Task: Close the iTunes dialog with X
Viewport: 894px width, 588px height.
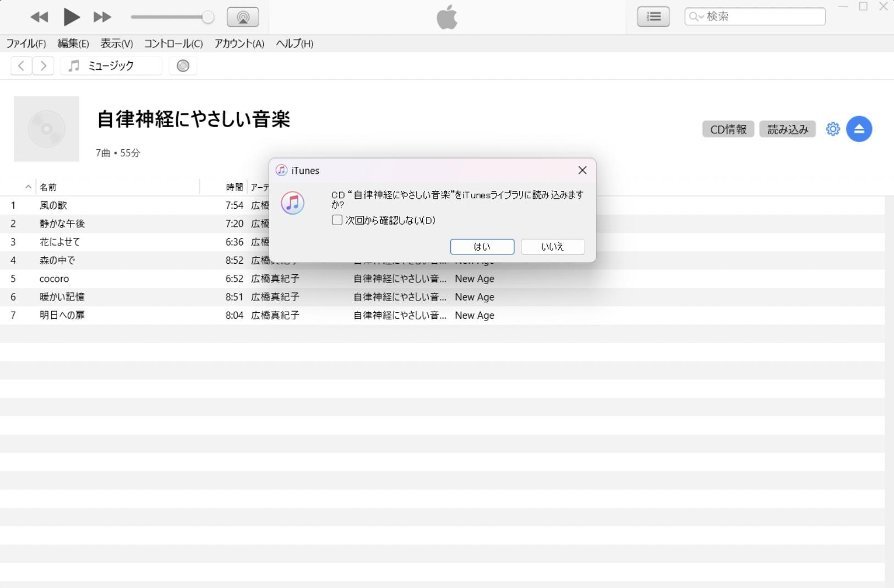Action: coord(582,171)
